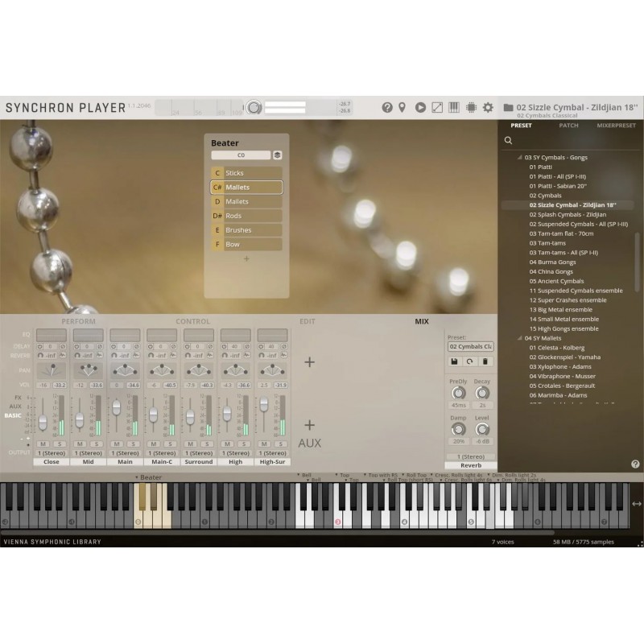Viewport: 644px width, 644px height.
Task: Open the 1 (Stereo) output dropdown for Main
Action: (125, 452)
